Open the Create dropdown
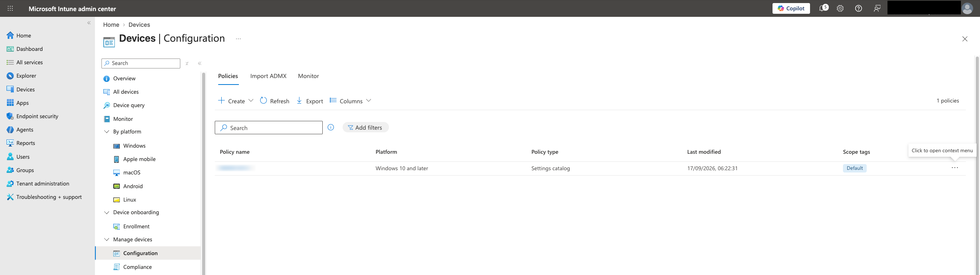 236,101
